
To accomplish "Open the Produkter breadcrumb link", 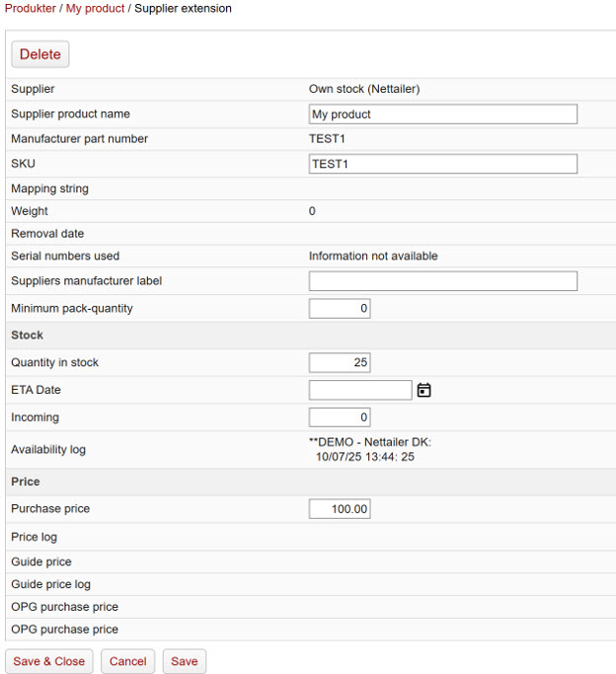I will point(30,8).
